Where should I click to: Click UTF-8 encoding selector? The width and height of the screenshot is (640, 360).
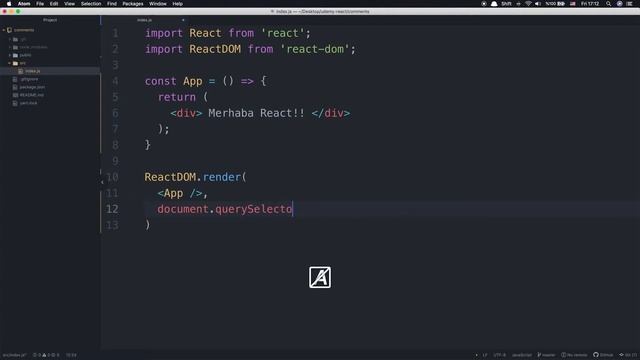click(x=500, y=355)
